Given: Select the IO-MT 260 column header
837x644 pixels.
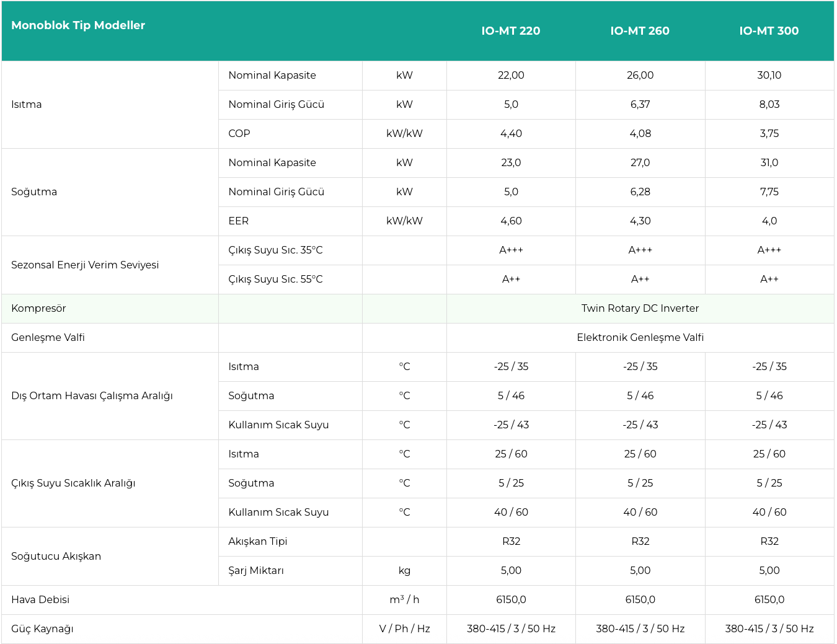Looking at the screenshot, I should click(x=640, y=31).
